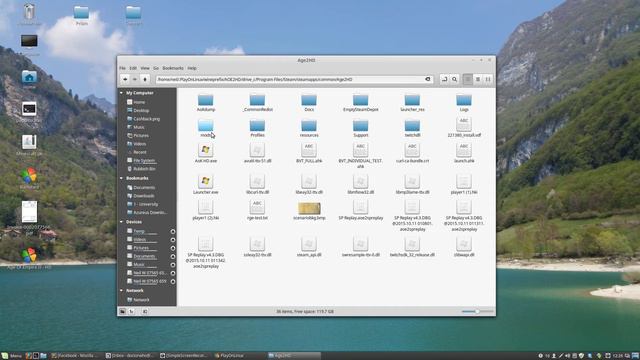
Task: Collapse the Network sidebar section
Action: click(121, 291)
